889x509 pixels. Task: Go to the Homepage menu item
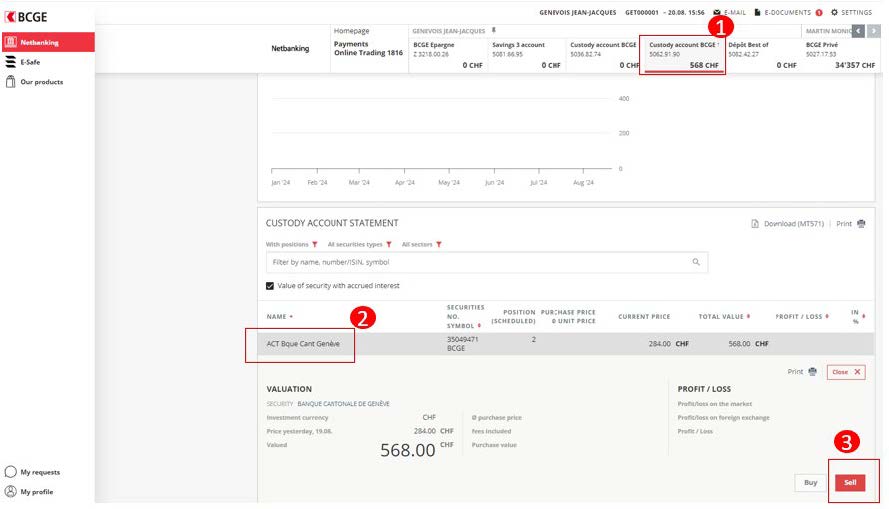352,31
